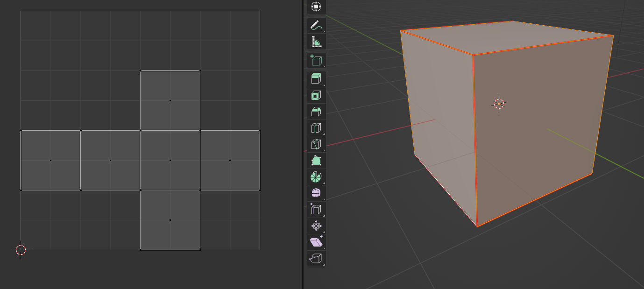The image size is (644, 289).
Task: Click the bottommost UV island face center
Action: pos(170,220)
